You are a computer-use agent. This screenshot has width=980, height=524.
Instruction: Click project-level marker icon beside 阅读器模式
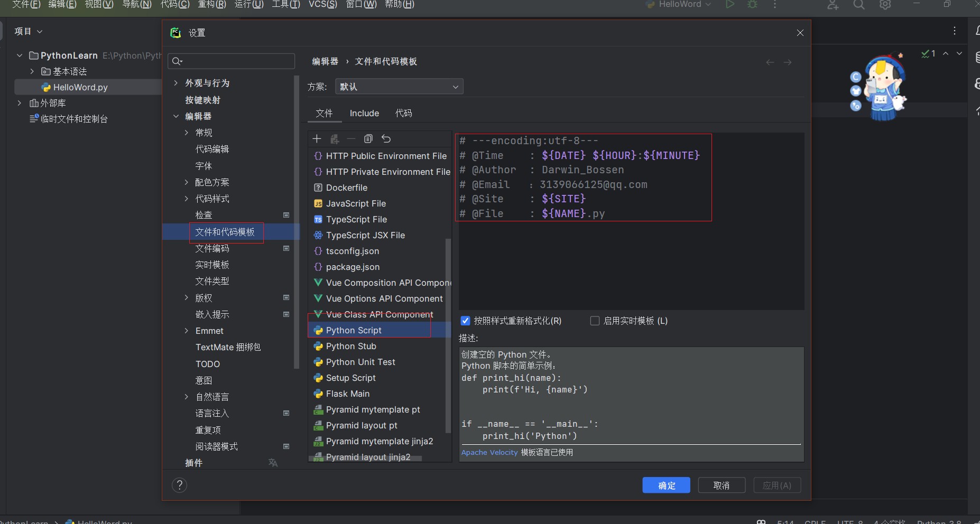coord(286,446)
